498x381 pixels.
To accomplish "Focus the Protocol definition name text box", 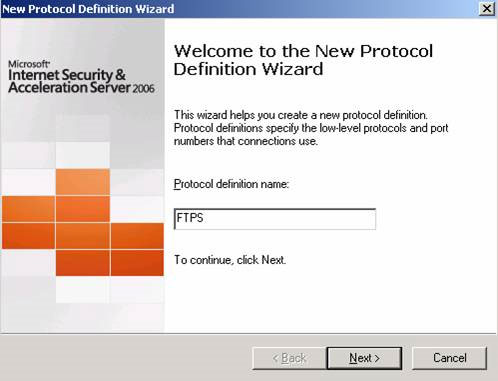I will coord(275,219).
